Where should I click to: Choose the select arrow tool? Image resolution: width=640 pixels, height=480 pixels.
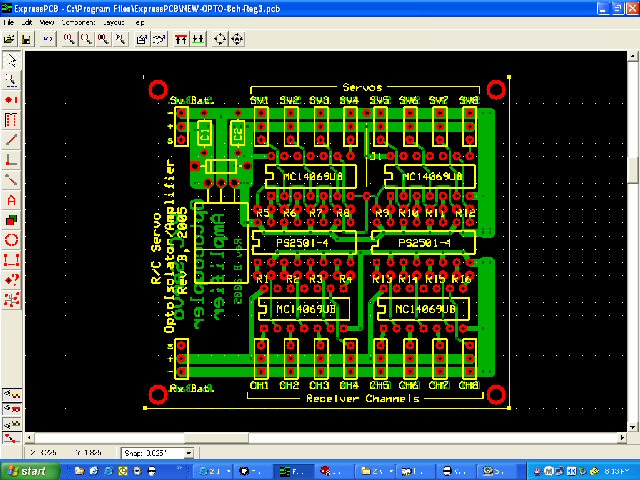pyautogui.click(x=11, y=60)
